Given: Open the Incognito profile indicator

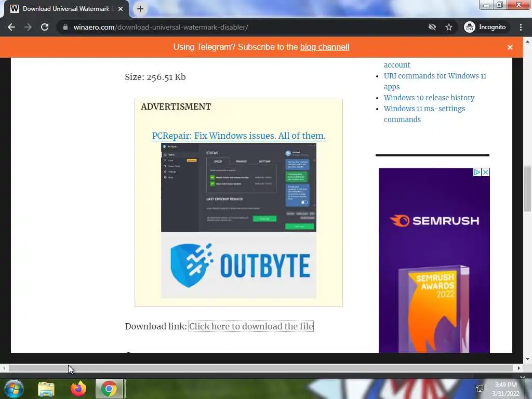Looking at the screenshot, I should [485, 27].
